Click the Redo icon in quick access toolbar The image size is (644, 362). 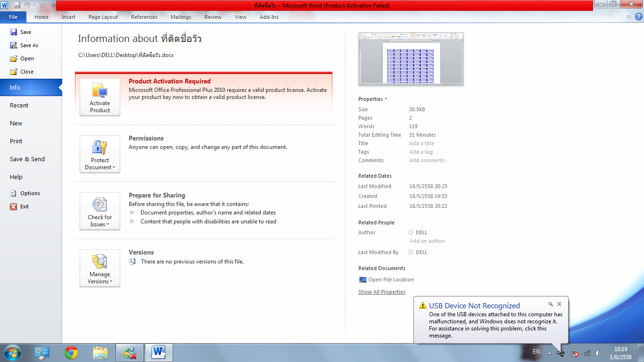pos(42,5)
